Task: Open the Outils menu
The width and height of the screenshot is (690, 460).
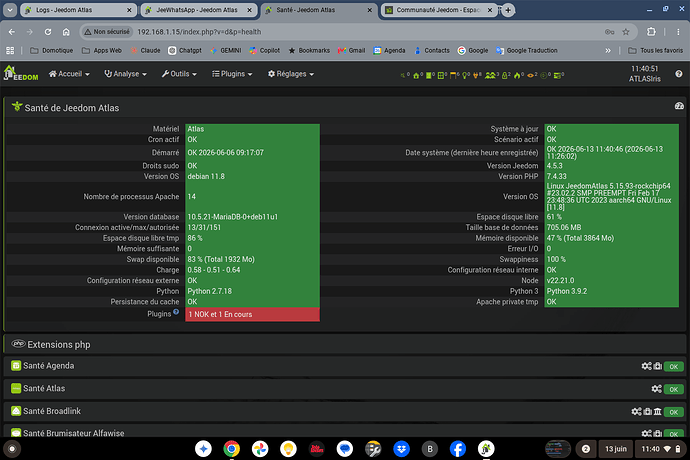Action: click(179, 74)
